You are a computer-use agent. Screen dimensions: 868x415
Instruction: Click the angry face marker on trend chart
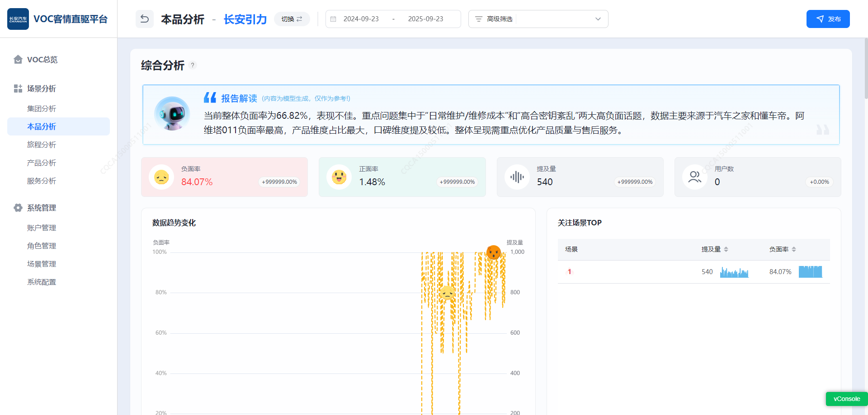pyautogui.click(x=493, y=252)
